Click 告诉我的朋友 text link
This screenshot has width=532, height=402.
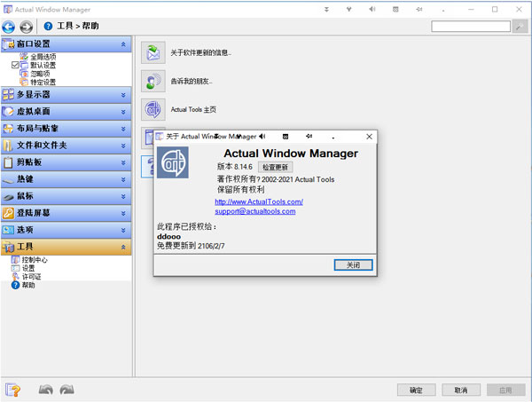click(192, 81)
